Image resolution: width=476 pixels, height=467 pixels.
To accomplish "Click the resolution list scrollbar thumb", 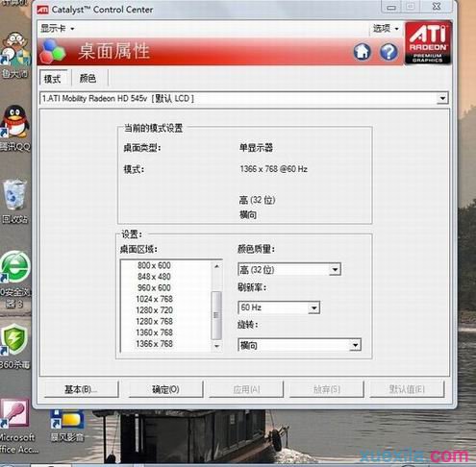I will pyautogui.click(x=216, y=315).
